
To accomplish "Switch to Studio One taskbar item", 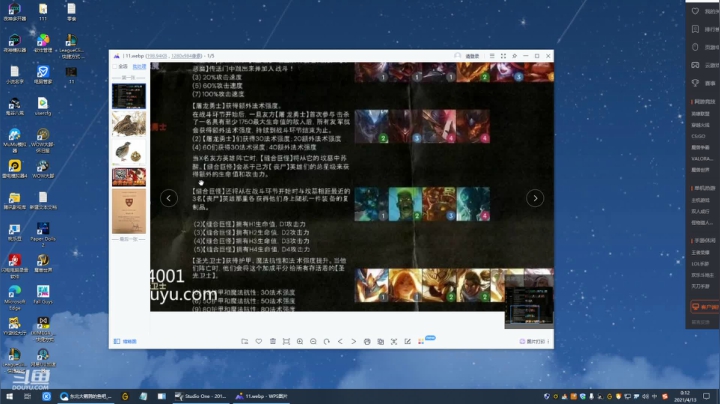I will click(201, 396).
